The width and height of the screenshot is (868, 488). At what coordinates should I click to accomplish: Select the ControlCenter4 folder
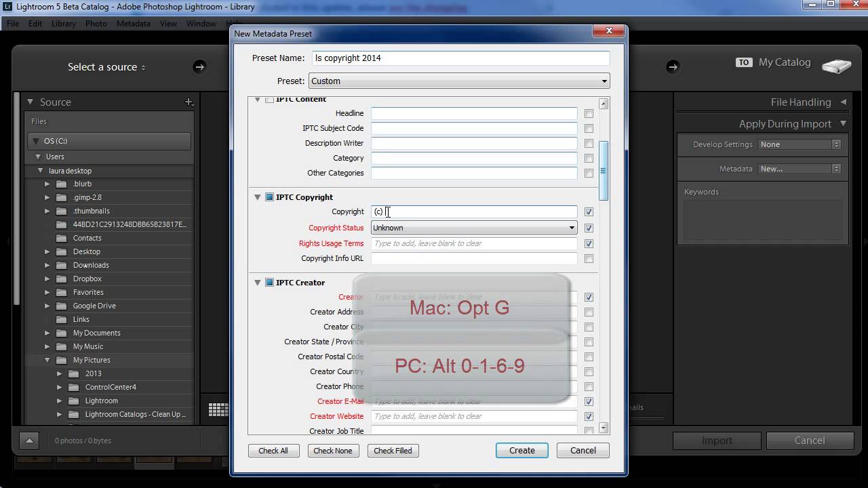pos(111,387)
